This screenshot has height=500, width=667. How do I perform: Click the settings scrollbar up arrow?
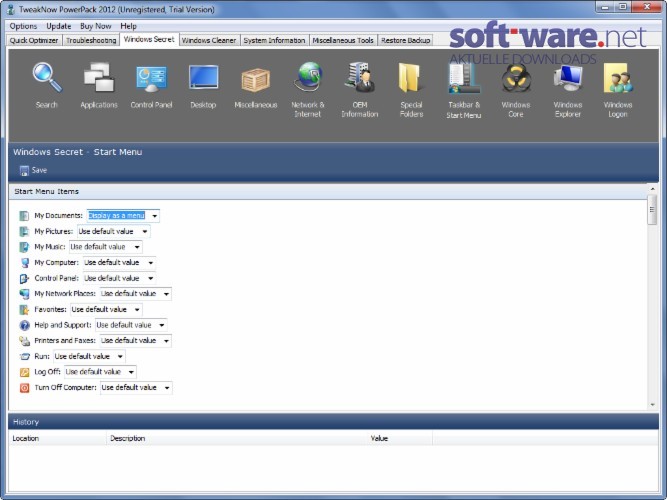(653, 189)
